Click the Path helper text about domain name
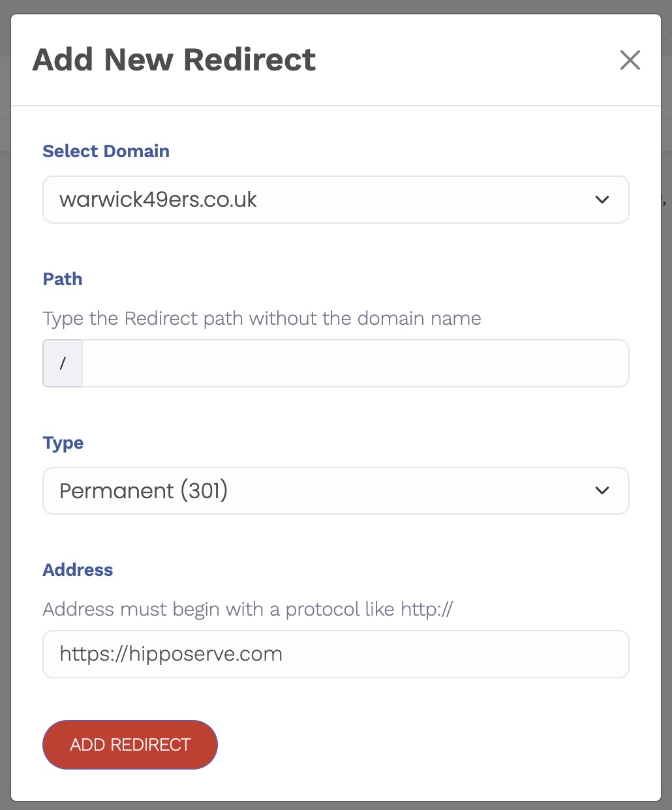Image resolution: width=672 pixels, height=810 pixels. pos(262,319)
